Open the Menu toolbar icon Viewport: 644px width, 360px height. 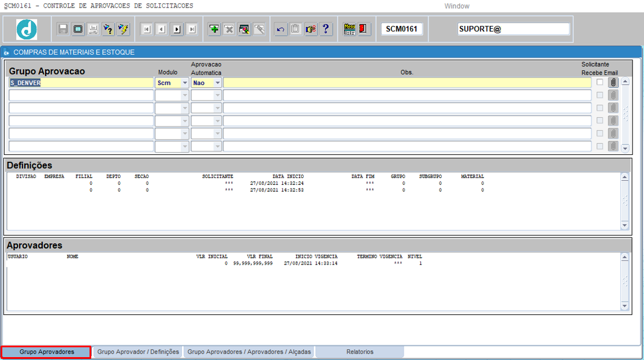[x=349, y=29]
